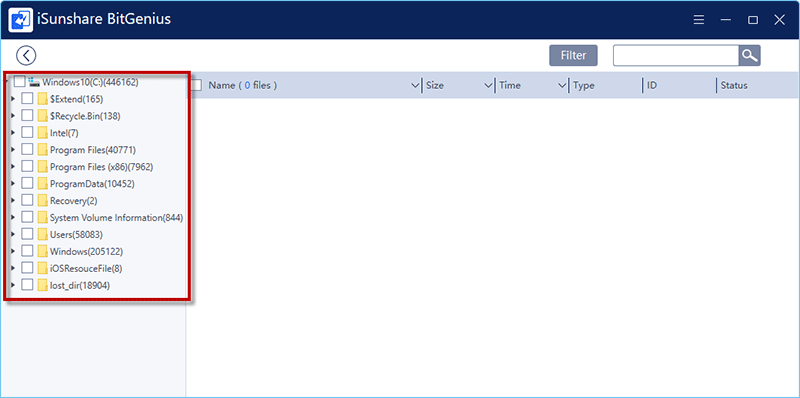
Task: Expand the Users folder arrow
Action: pyautogui.click(x=13, y=234)
